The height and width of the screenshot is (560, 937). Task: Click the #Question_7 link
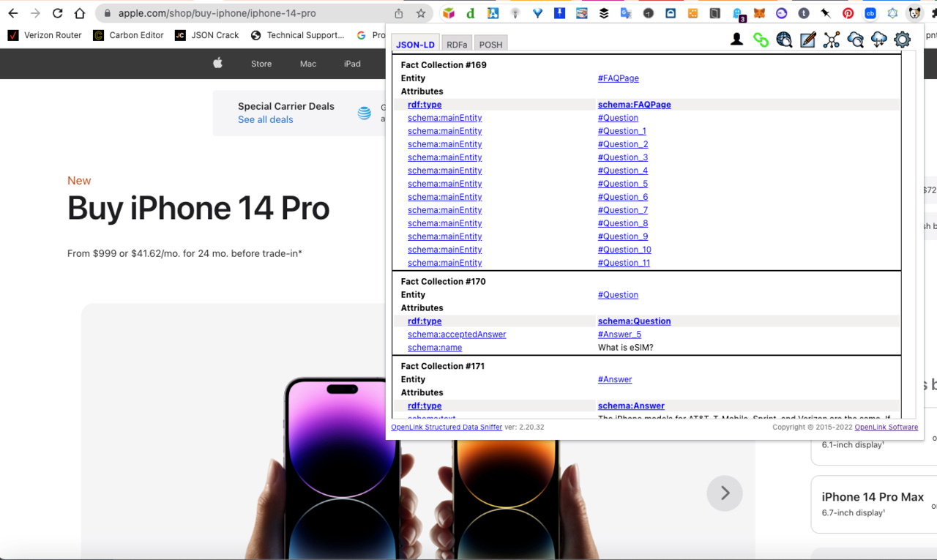[623, 210]
